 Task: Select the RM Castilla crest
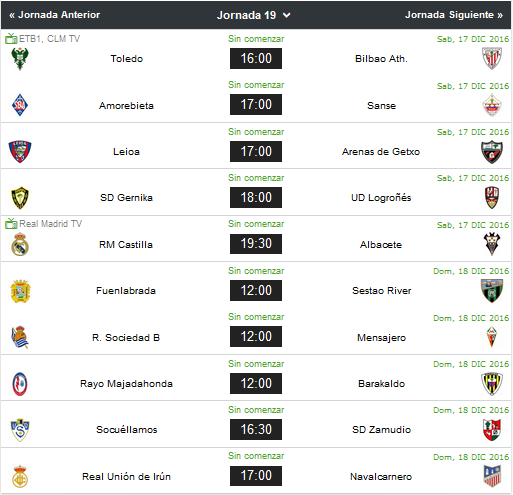pyautogui.click(x=20, y=244)
